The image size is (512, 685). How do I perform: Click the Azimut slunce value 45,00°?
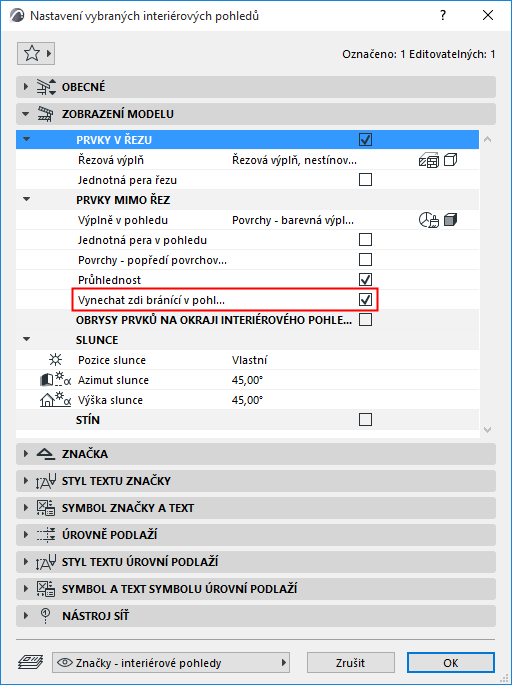click(x=247, y=380)
